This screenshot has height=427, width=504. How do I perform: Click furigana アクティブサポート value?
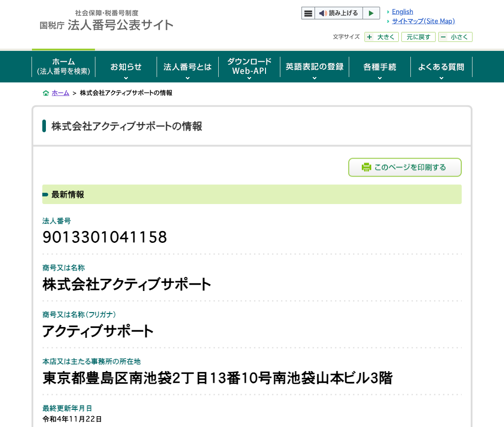point(98,331)
